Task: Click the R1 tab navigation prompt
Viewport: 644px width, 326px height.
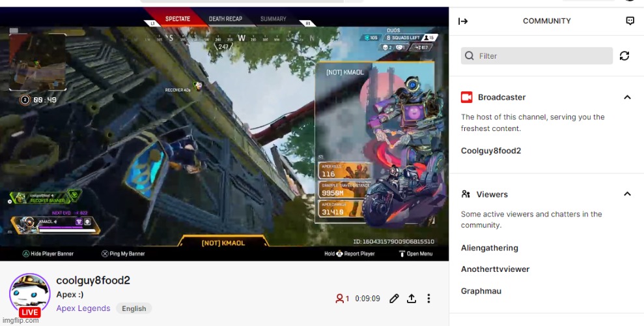Action: click(x=307, y=24)
